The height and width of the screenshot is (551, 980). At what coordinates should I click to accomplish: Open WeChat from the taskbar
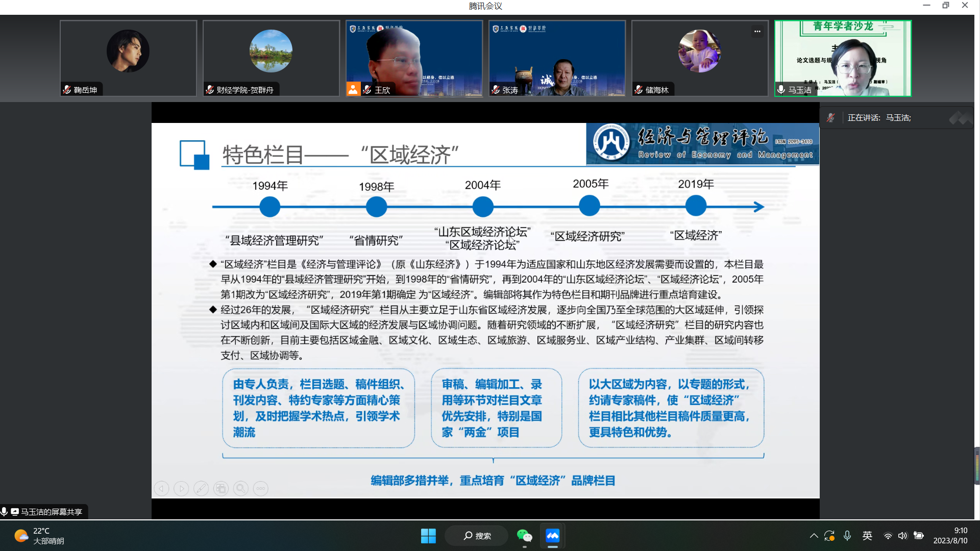[x=525, y=536]
